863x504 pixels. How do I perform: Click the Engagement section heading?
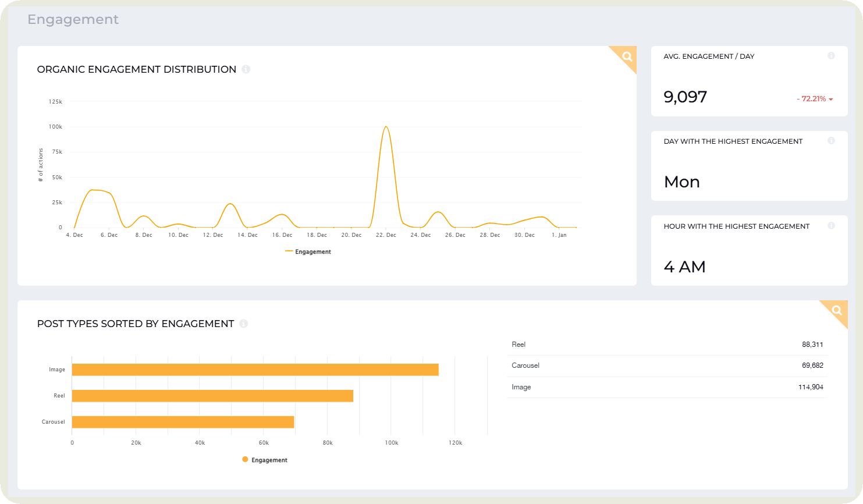coord(73,19)
